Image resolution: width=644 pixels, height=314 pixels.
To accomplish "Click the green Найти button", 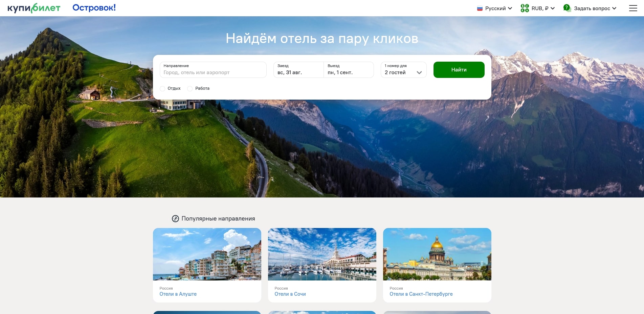I will pos(459,70).
